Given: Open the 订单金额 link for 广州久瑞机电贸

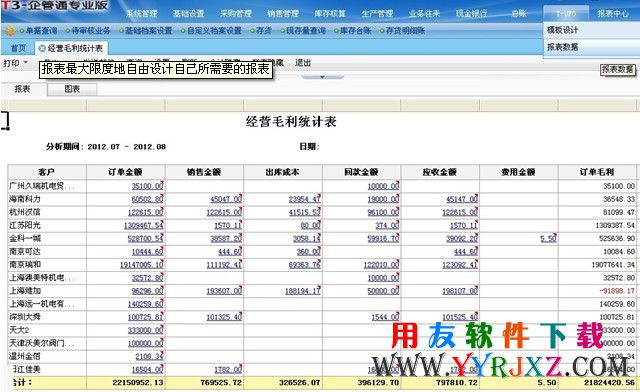Looking at the screenshot, I should [x=147, y=186].
